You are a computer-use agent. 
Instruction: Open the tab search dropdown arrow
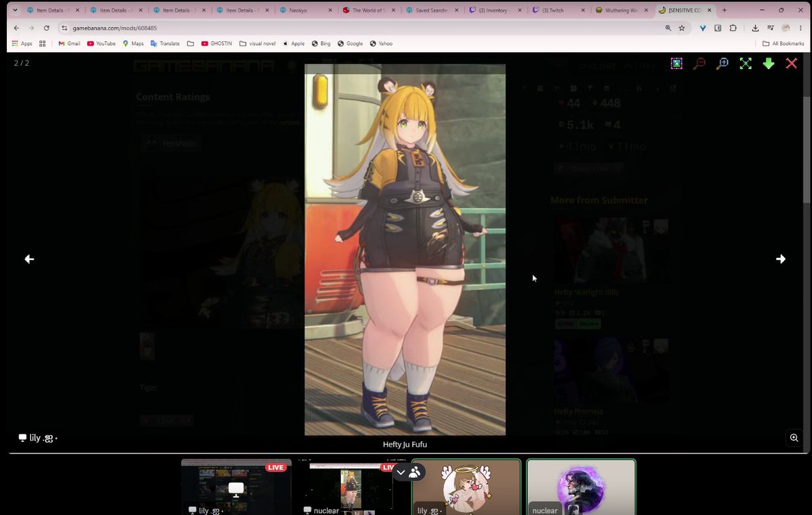pos(15,10)
